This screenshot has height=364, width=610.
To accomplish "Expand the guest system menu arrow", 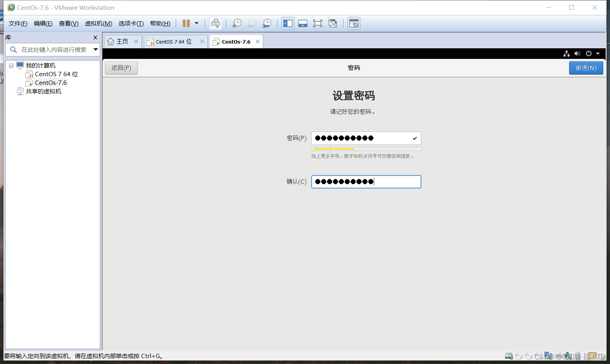I will (x=598, y=54).
